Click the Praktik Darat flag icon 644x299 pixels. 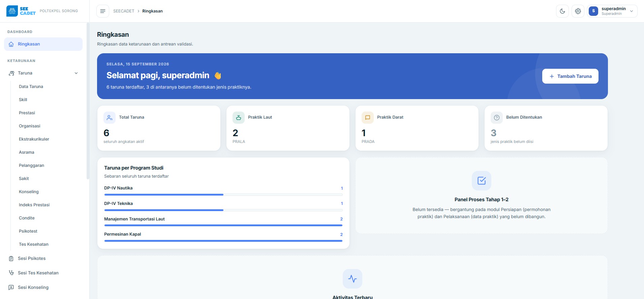pyautogui.click(x=368, y=118)
